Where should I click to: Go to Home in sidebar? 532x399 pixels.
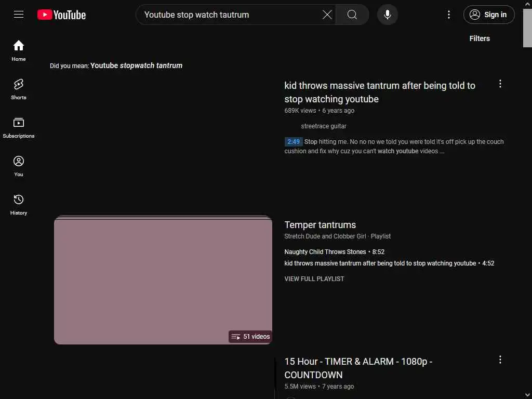[x=19, y=50]
